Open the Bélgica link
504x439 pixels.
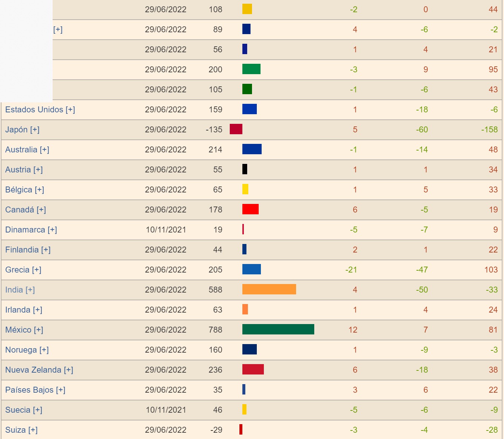[x=19, y=190]
